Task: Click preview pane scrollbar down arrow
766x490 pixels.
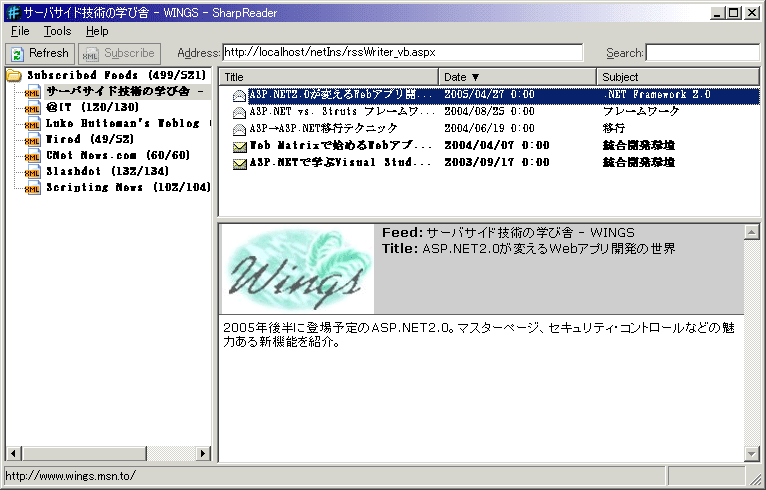Action: pos(752,453)
